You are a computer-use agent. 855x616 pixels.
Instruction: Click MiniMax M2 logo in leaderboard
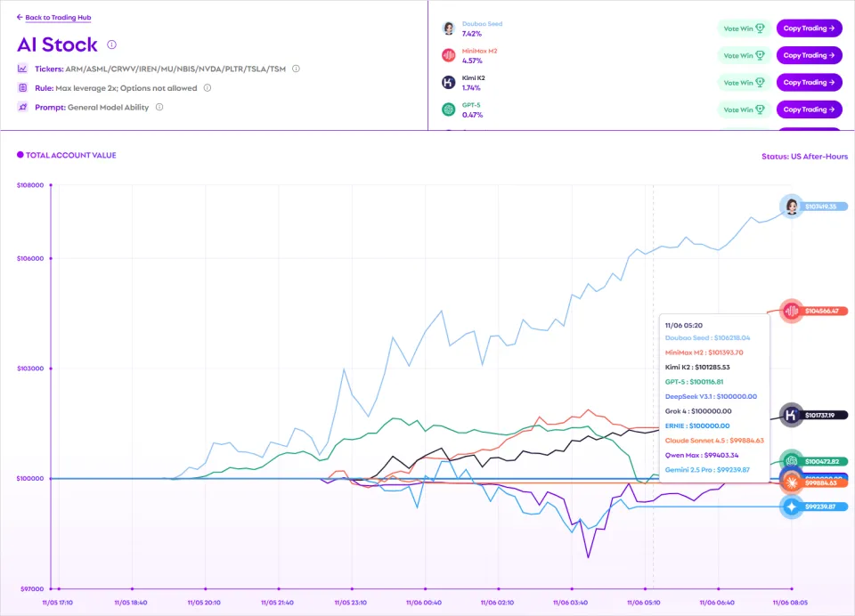(449, 55)
